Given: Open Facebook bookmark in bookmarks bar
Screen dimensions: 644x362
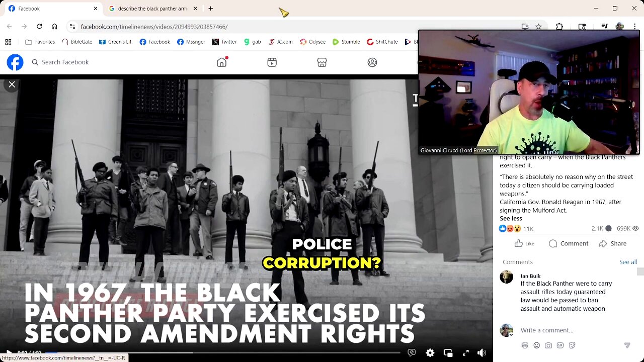Looking at the screenshot, I should [x=154, y=42].
